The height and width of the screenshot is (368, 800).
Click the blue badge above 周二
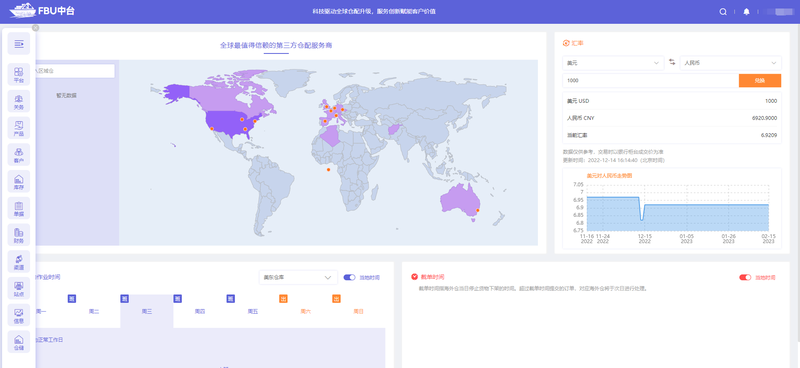point(71,299)
